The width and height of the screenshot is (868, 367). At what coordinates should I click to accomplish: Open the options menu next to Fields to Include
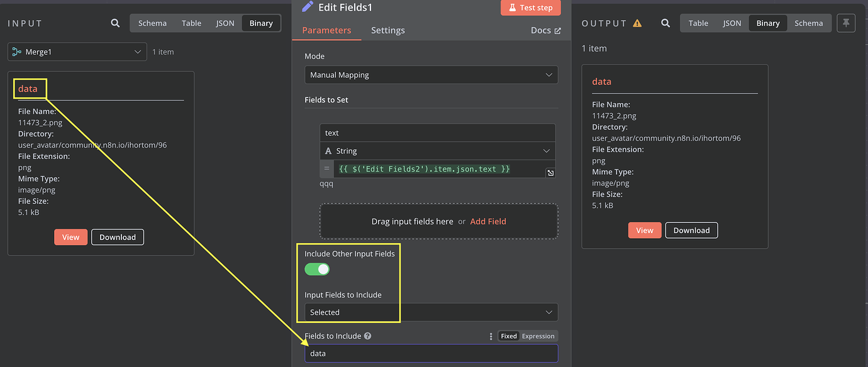491,336
